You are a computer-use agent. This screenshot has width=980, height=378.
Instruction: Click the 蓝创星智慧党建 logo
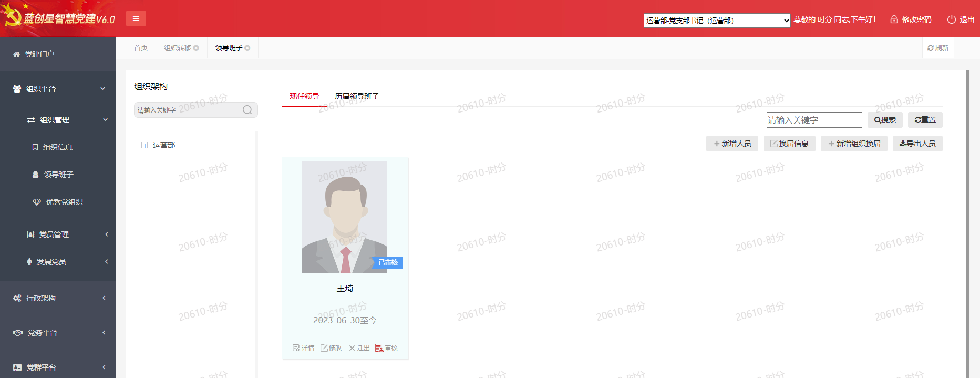click(59, 18)
